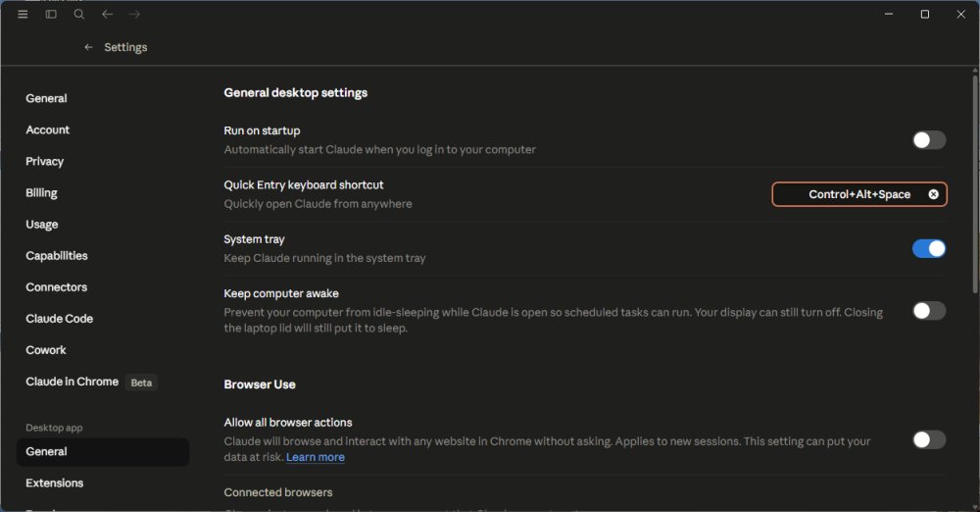The image size is (980, 512).
Task: Click the Desktop app sidebar heading
Action: click(54, 428)
